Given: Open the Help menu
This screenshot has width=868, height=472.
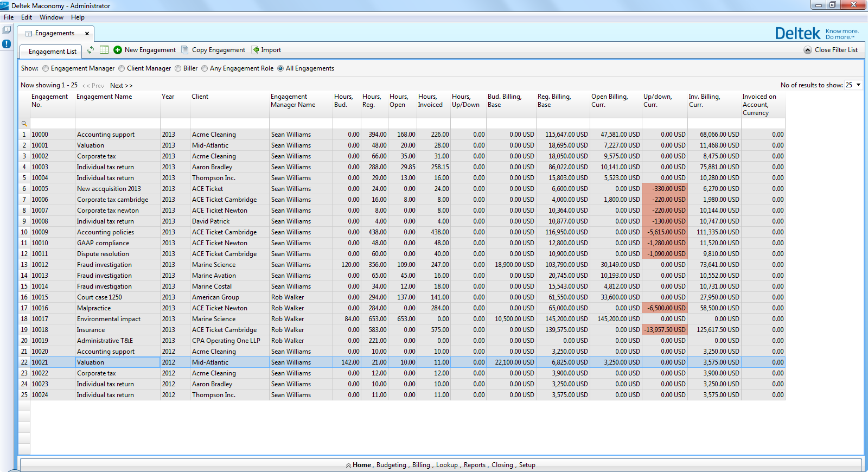Looking at the screenshot, I should 78,17.
